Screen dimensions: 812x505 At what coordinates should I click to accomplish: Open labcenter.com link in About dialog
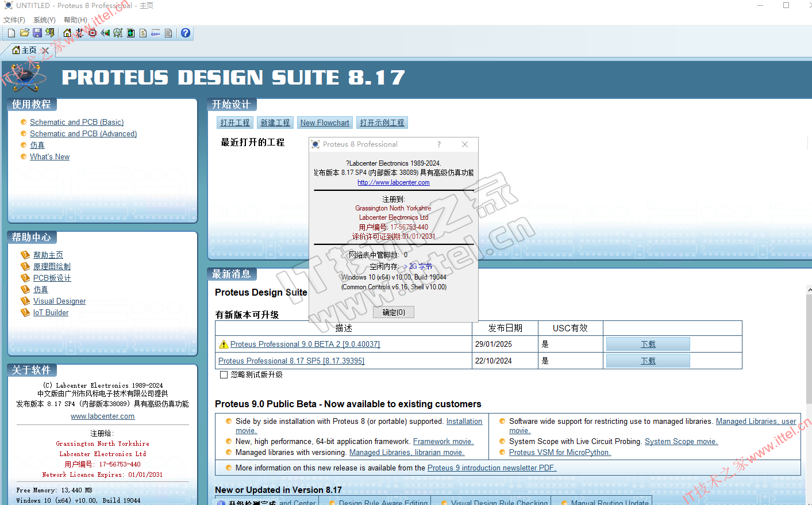394,182
